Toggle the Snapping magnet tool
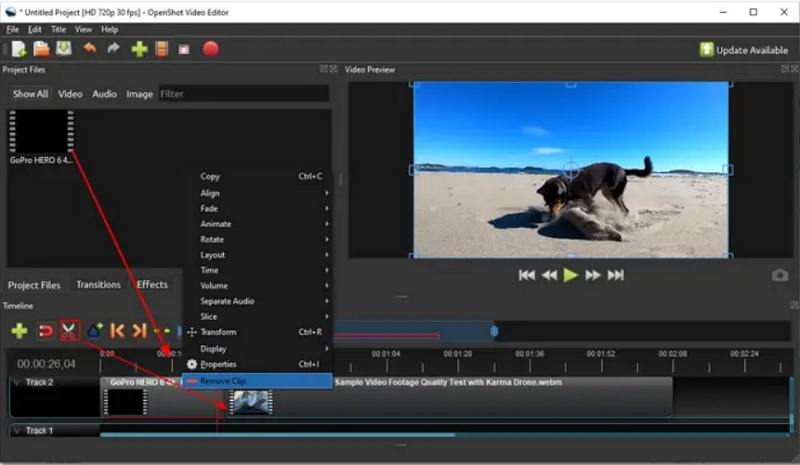 pos(45,330)
